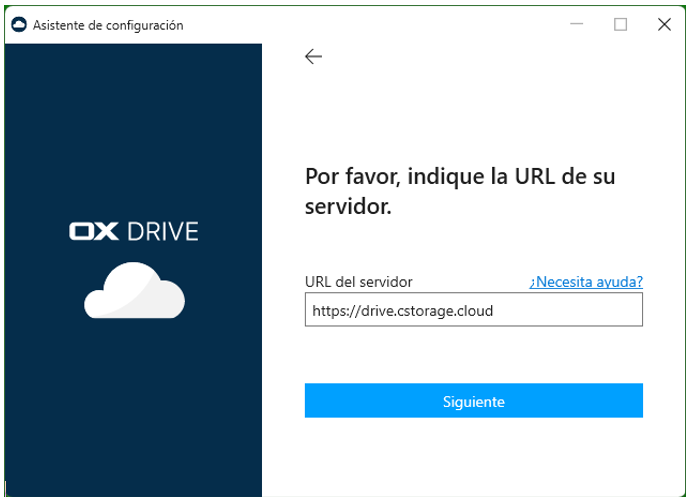Image resolution: width=687 pixels, height=497 pixels.
Task: Go back using the left arrow icon
Action: [x=313, y=57]
